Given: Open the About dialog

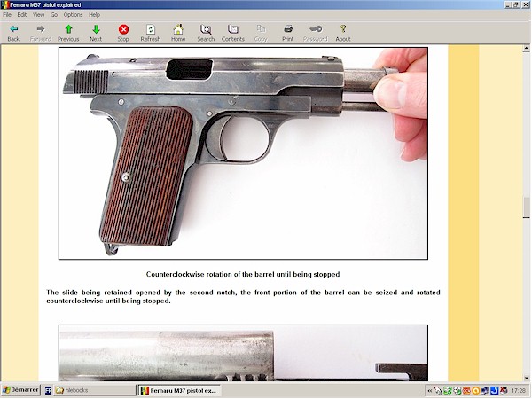Looking at the screenshot, I should click(343, 34).
